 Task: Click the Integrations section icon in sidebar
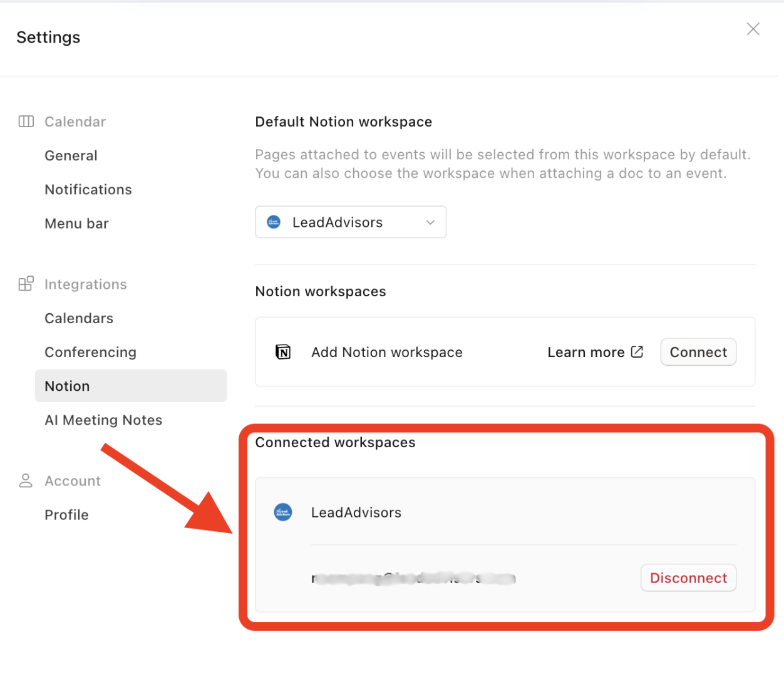click(26, 284)
